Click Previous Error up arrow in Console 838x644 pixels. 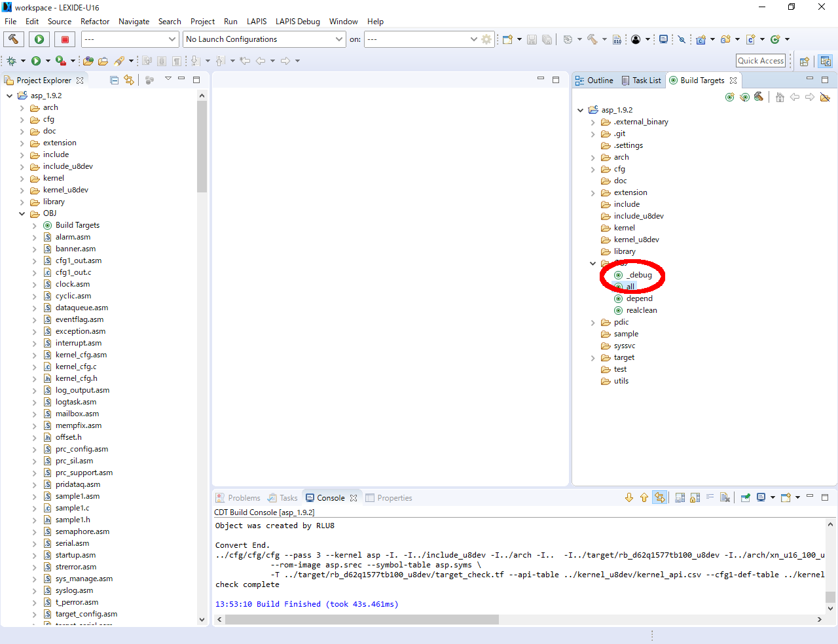coord(644,497)
